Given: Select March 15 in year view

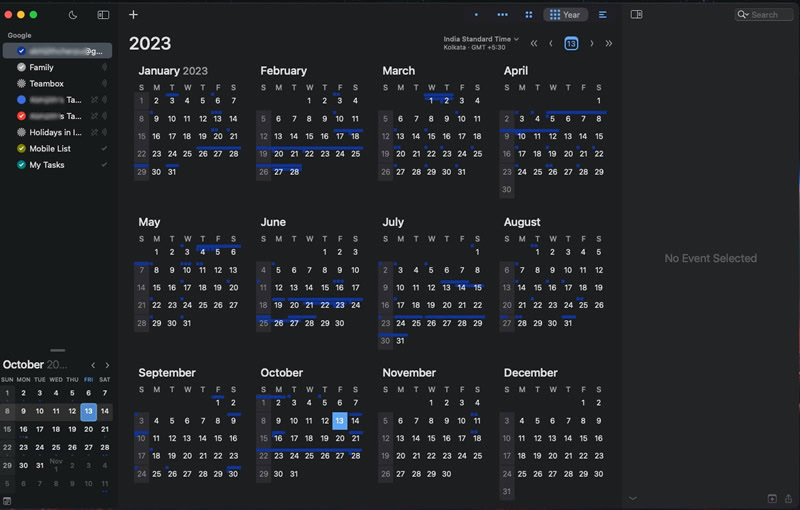Looking at the screenshot, I should [x=431, y=136].
